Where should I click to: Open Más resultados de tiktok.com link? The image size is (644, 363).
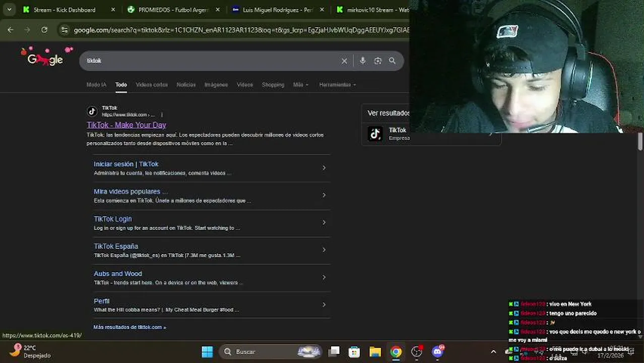coord(130,327)
